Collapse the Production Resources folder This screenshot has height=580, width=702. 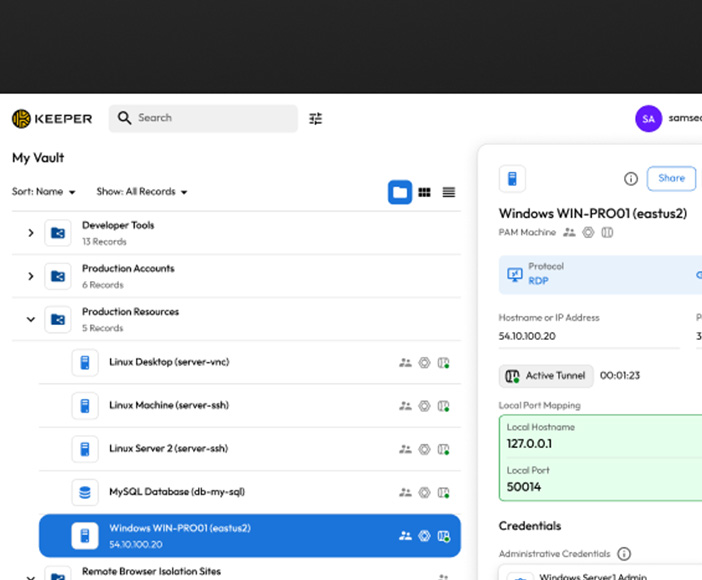tap(31, 319)
